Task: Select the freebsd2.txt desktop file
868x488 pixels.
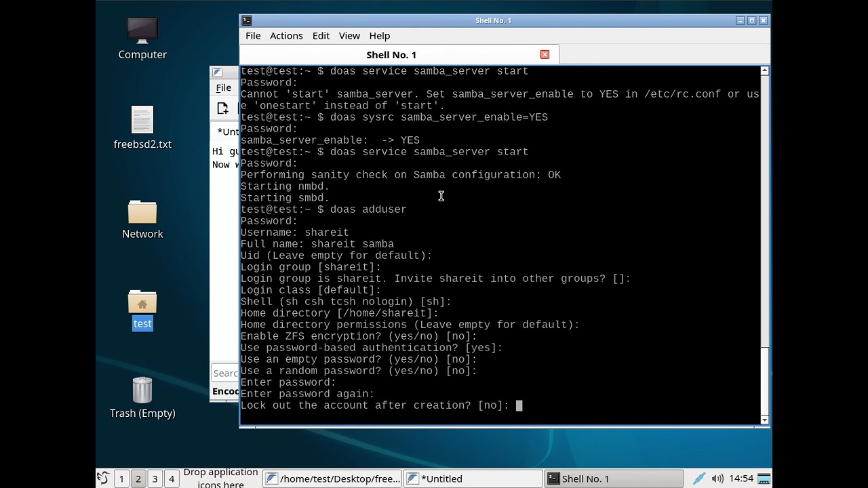Action: (142, 128)
